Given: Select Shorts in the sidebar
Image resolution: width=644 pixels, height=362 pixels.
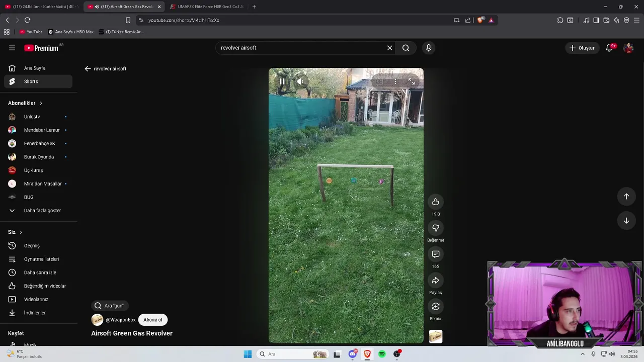Looking at the screenshot, I should pos(38,81).
